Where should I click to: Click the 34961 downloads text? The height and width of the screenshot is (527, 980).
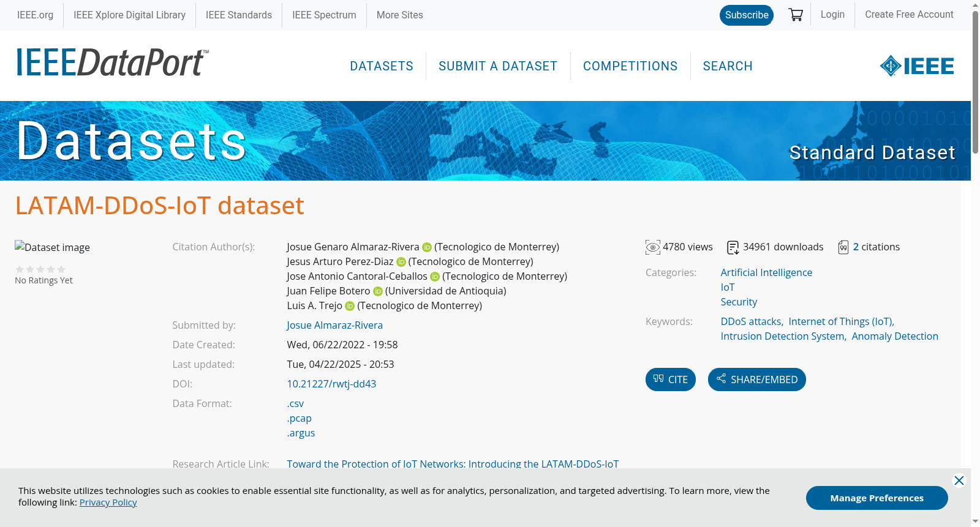(783, 247)
